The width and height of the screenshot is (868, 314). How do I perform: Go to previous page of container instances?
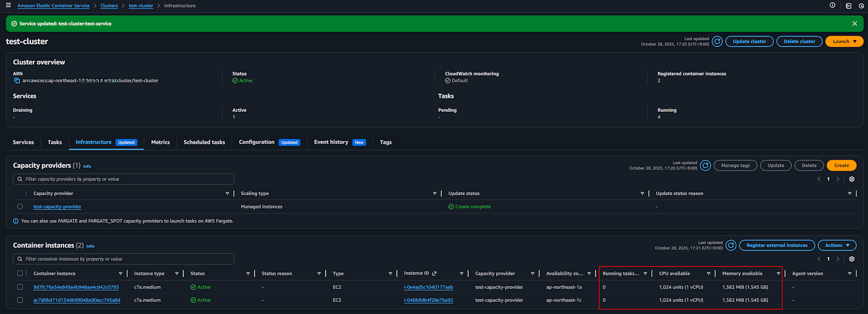(819, 259)
